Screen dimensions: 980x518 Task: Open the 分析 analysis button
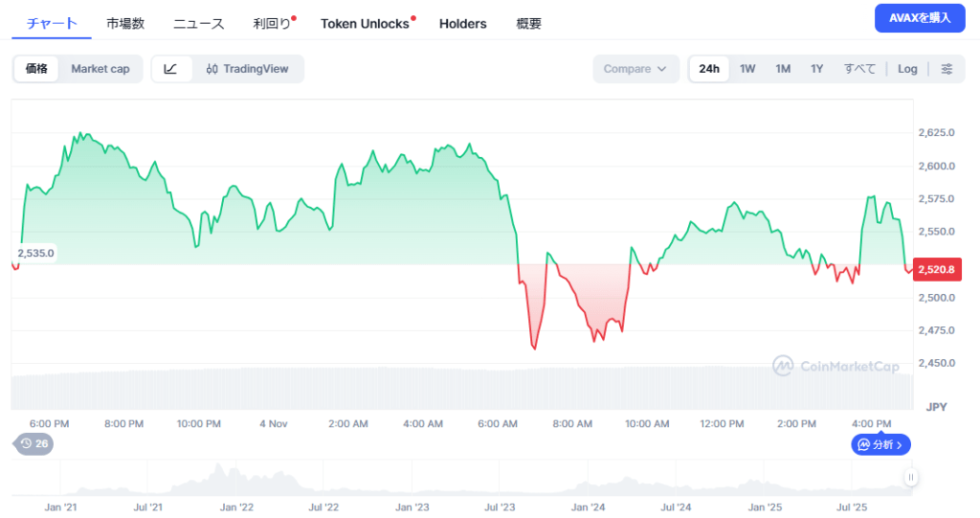point(880,444)
